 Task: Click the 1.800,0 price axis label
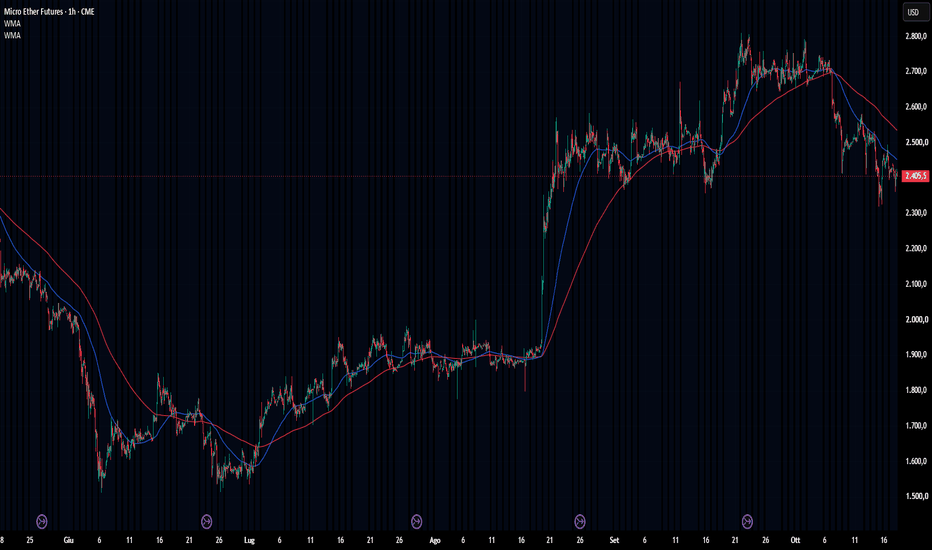pos(916,390)
